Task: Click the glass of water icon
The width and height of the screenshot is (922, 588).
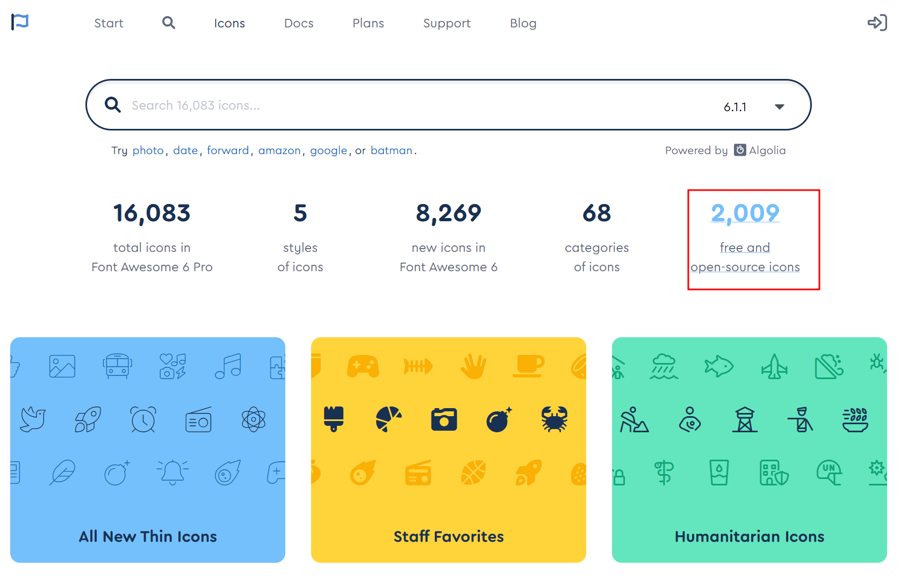Action: tap(719, 473)
